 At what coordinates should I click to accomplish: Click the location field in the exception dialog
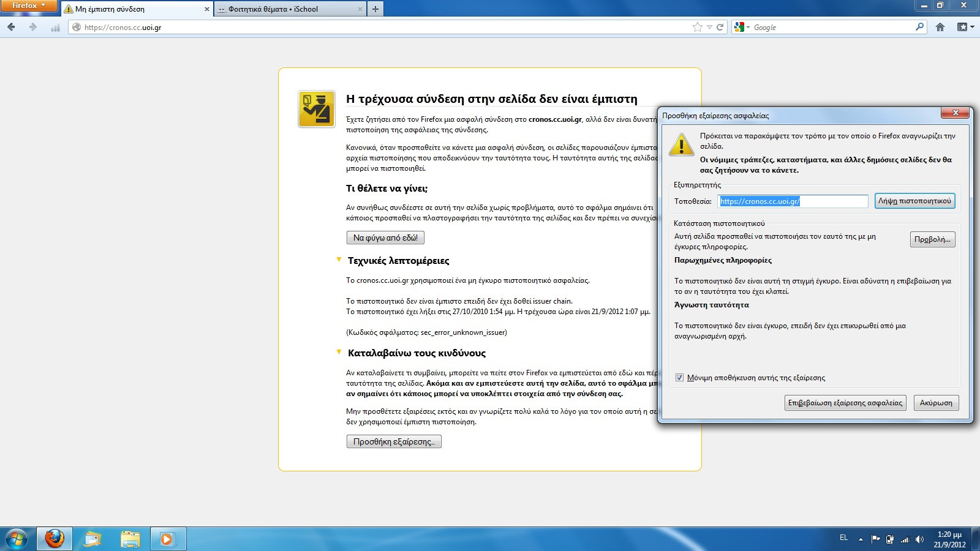click(x=793, y=201)
